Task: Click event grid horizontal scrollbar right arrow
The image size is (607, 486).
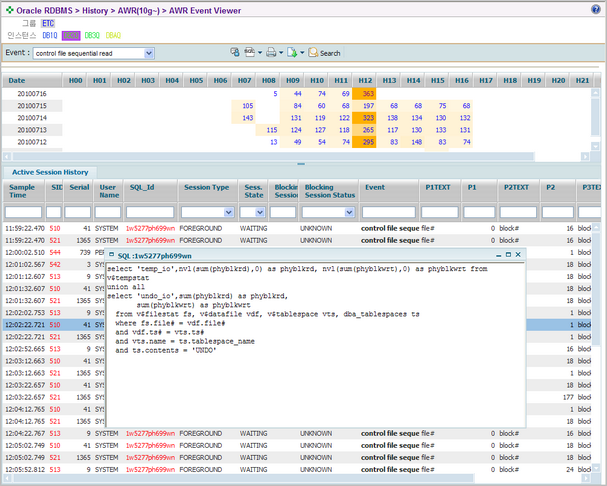Action: pos(585,156)
